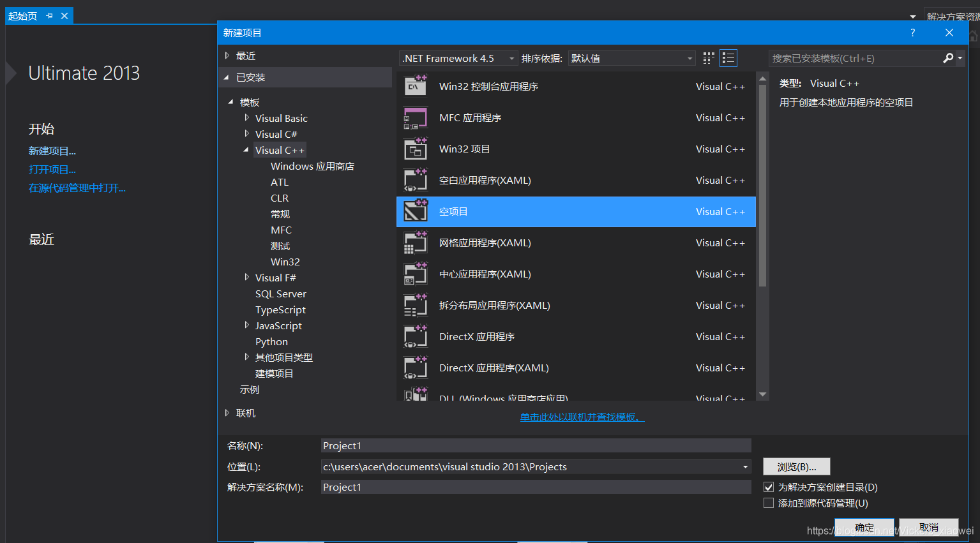
Task: Click the template list scrollbar thumb
Action: (x=762, y=186)
